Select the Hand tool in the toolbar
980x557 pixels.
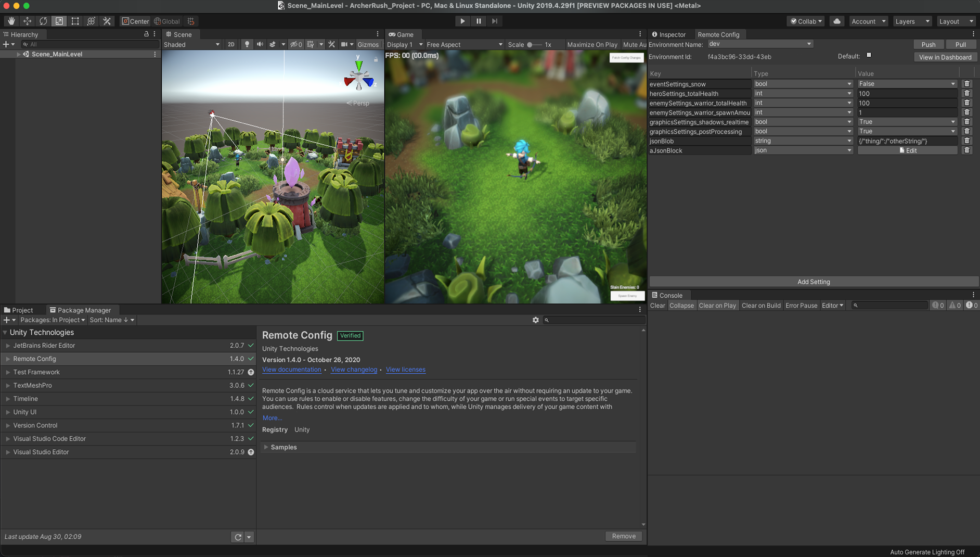tap(10, 21)
